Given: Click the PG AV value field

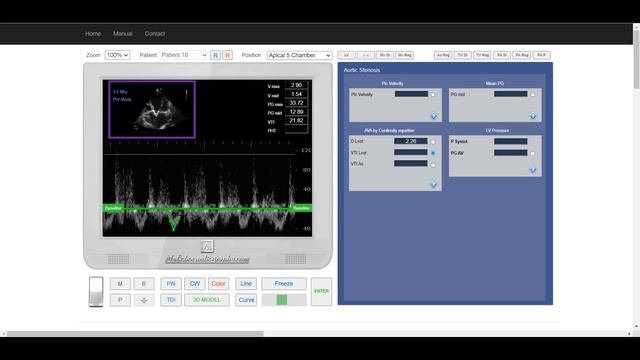Looking at the screenshot, I should pos(511,153).
